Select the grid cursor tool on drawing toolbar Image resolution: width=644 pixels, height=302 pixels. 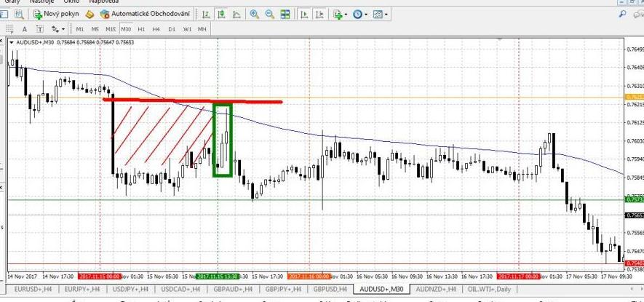tap(9, 29)
